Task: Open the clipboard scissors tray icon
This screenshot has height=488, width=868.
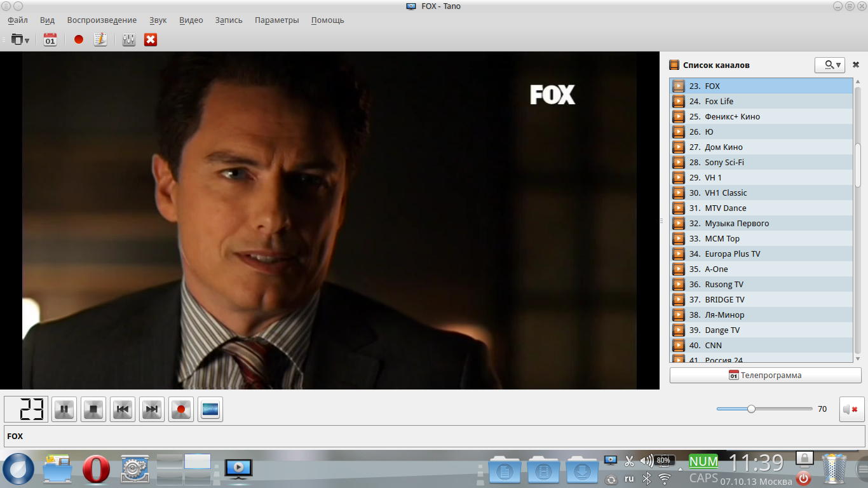Action: pos(629,461)
